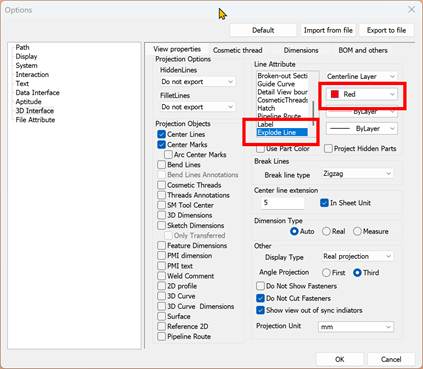
Task: Confirm options with OK button
Action: pyautogui.click(x=339, y=359)
